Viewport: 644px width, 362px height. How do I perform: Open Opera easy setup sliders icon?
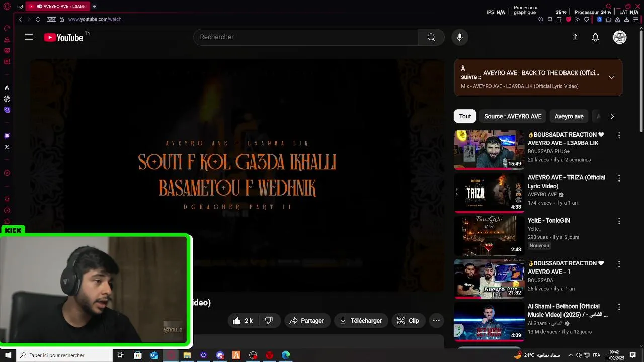click(x=635, y=20)
